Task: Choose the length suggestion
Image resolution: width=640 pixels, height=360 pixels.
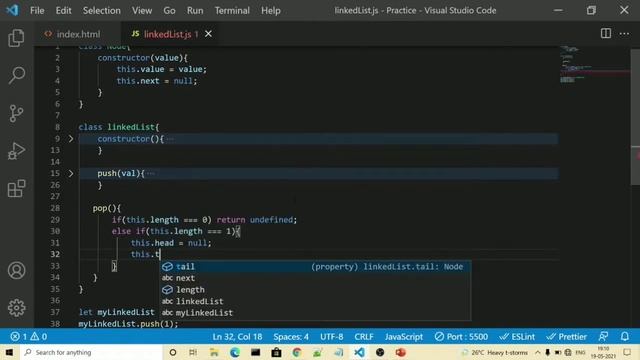Action: (x=315, y=290)
